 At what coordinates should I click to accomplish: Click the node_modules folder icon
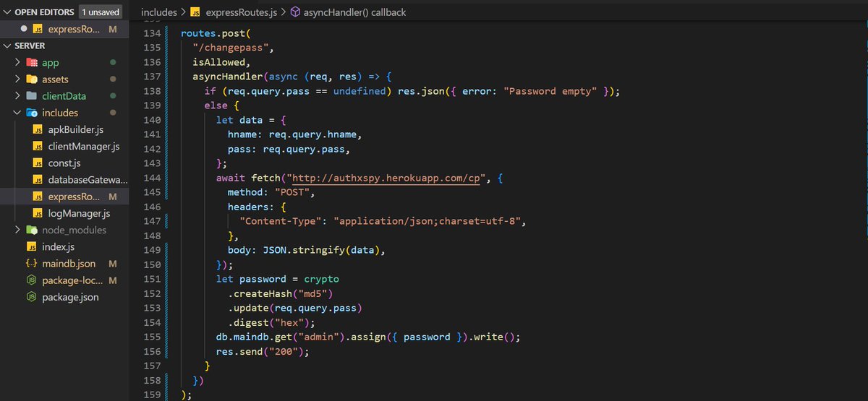coord(32,230)
